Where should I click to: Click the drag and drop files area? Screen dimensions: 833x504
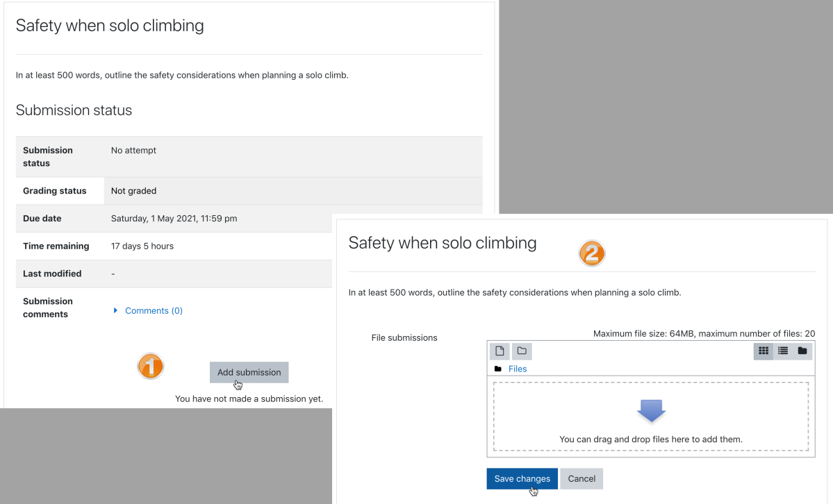(x=651, y=417)
